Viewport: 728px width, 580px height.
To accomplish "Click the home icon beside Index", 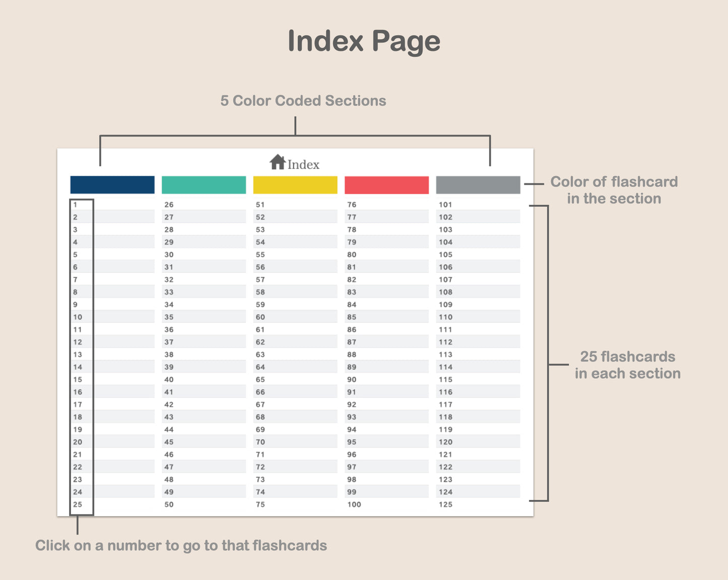I will coord(278,162).
